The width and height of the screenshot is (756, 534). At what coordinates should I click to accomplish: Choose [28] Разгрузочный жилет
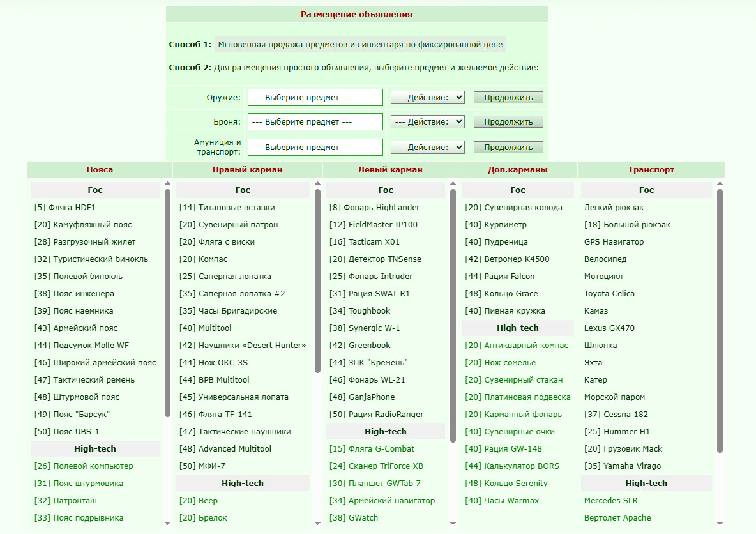[85, 242]
